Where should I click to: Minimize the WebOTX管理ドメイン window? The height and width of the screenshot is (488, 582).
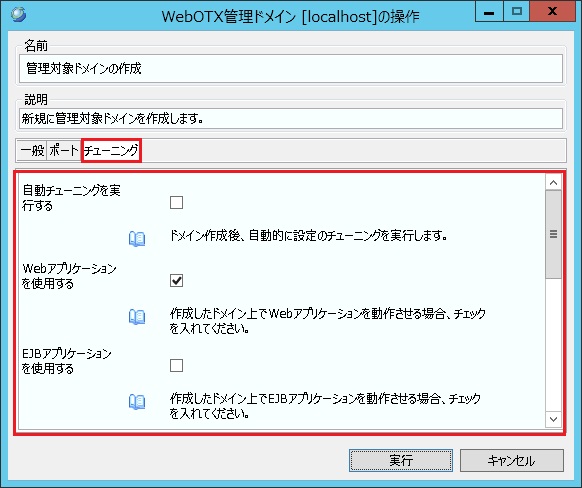(x=489, y=12)
